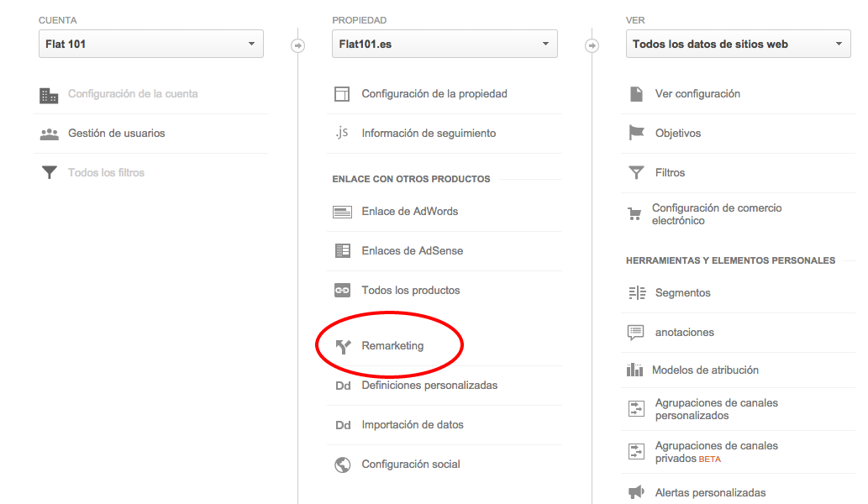Open Información de seguimiento

click(x=429, y=134)
